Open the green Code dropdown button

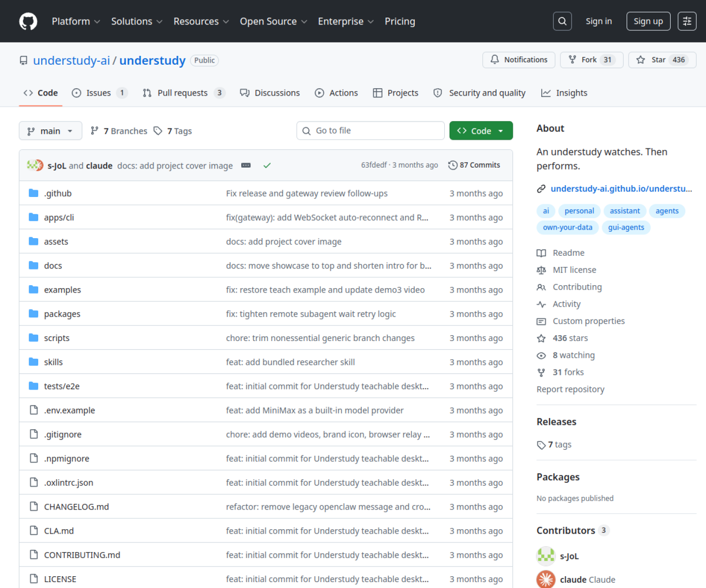pyautogui.click(x=481, y=131)
